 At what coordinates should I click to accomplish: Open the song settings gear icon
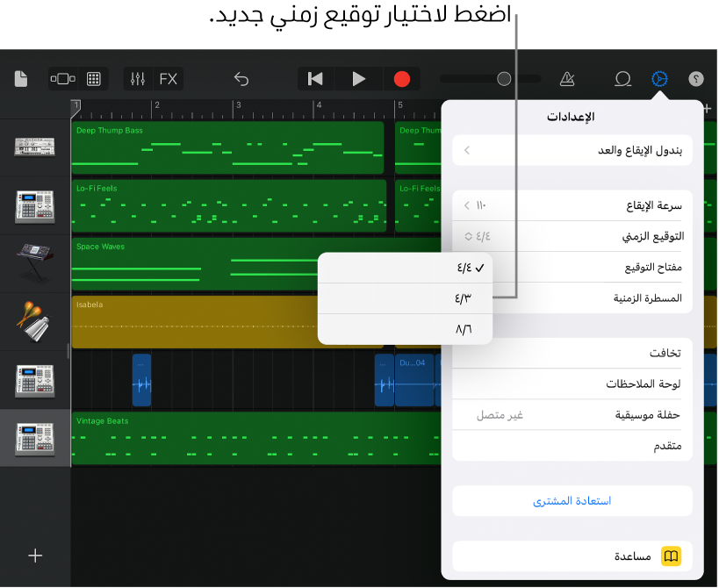658,78
